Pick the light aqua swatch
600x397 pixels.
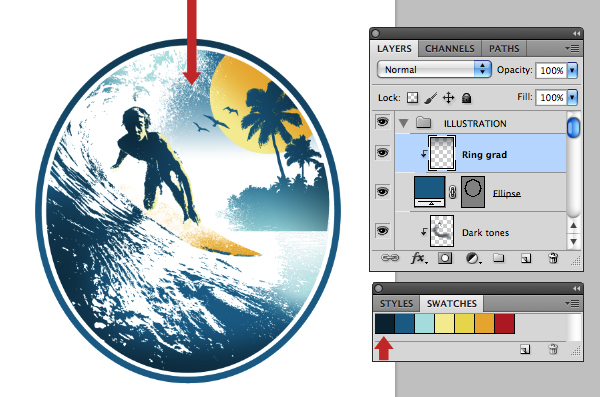(x=425, y=323)
